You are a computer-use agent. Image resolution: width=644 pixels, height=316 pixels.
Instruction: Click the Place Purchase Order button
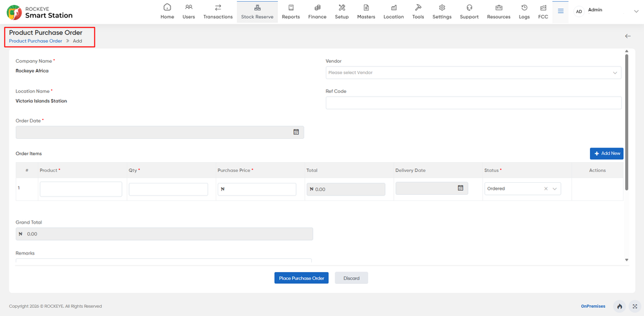pos(301,278)
